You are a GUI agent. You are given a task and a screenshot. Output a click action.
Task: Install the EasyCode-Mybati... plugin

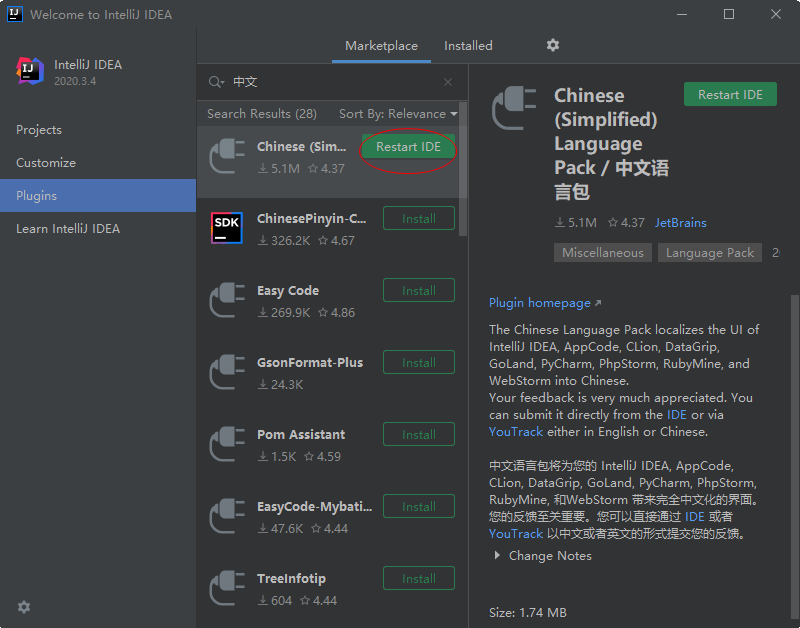[x=419, y=507]
